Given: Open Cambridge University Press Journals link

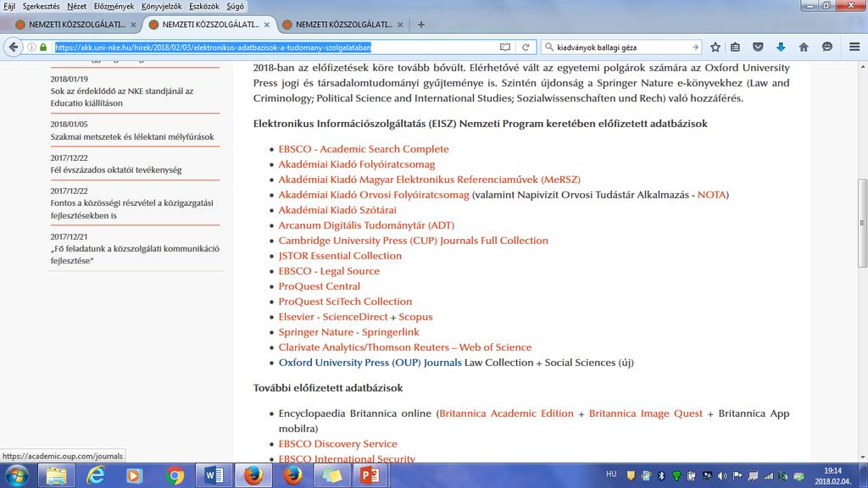Looking at the screenshot, I should tap(413, 241).
